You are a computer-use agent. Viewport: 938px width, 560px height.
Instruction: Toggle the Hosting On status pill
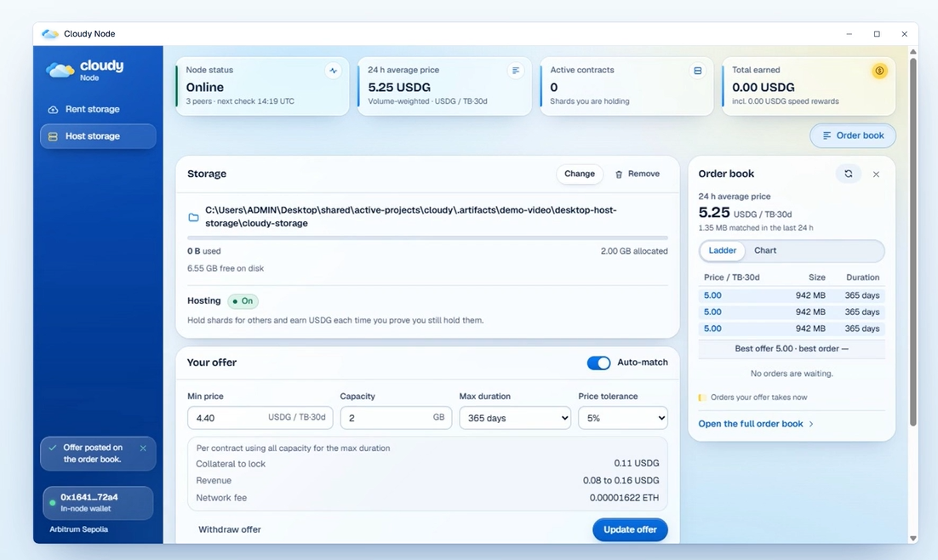243,301
